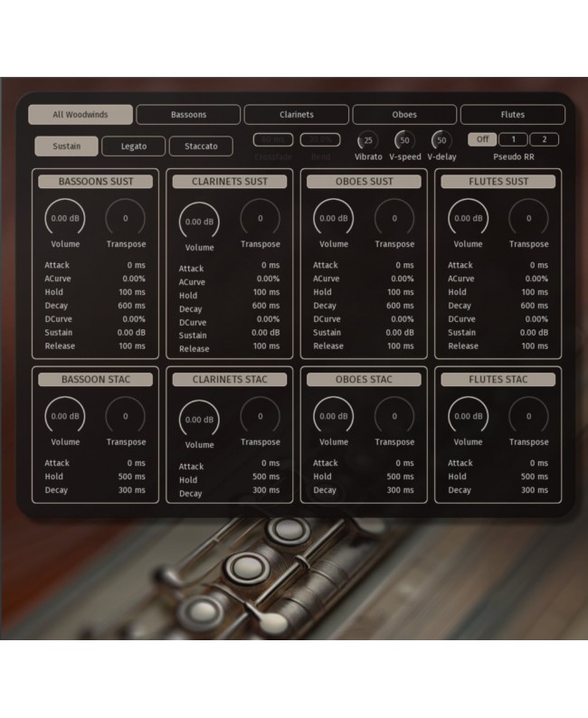
Task: Click Oboes Stac Hold value 500 ms
Action: (x=400, y=477)
